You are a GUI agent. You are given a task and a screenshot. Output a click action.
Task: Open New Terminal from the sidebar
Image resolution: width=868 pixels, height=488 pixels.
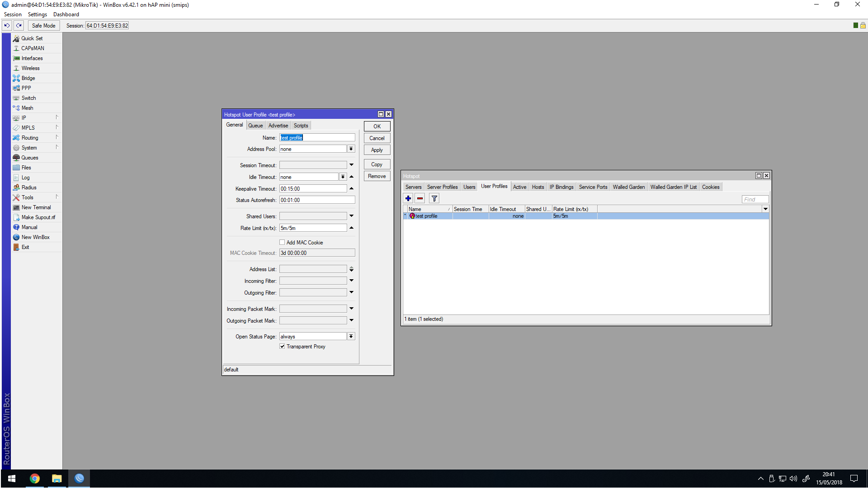(x=36, y=207)
